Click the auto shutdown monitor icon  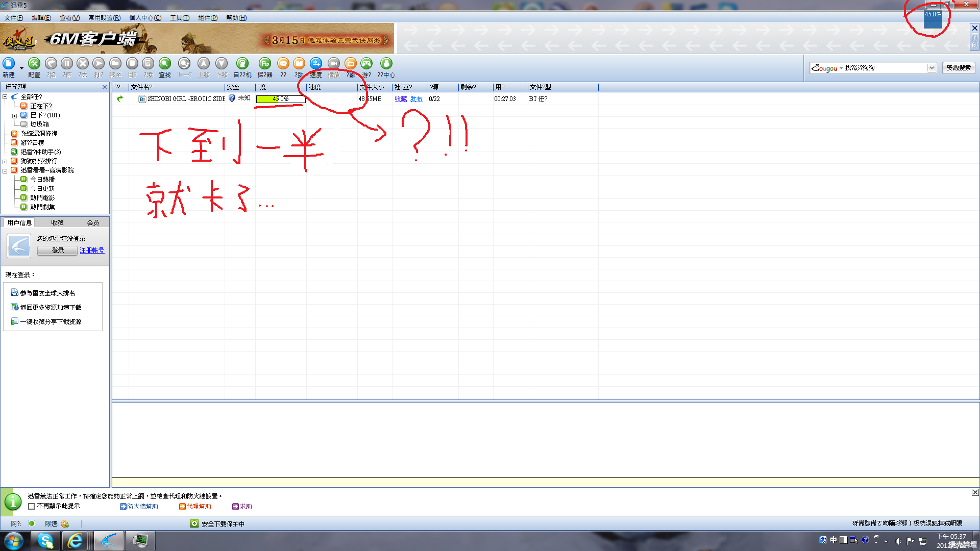[x=242, y=64]
